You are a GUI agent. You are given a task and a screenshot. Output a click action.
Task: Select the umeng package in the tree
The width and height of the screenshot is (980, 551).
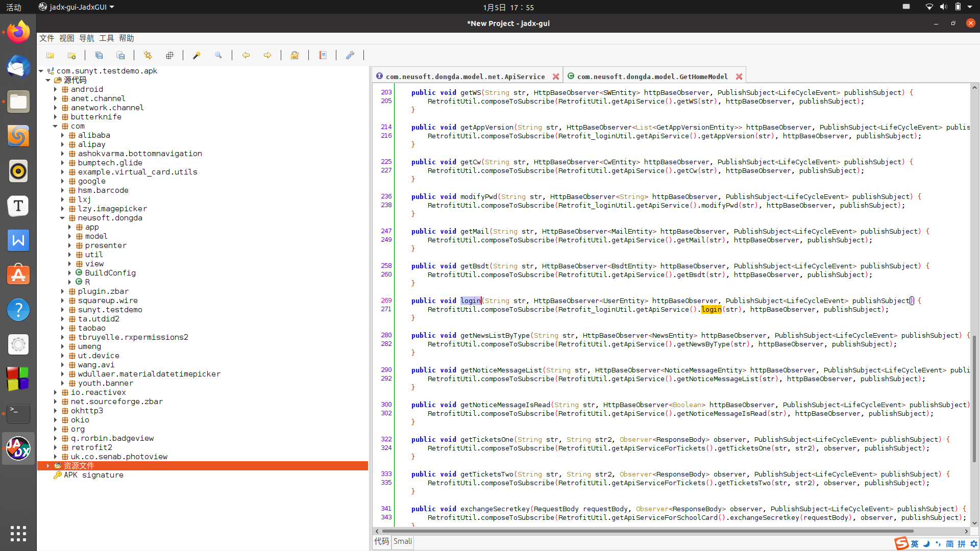[89, 346]
